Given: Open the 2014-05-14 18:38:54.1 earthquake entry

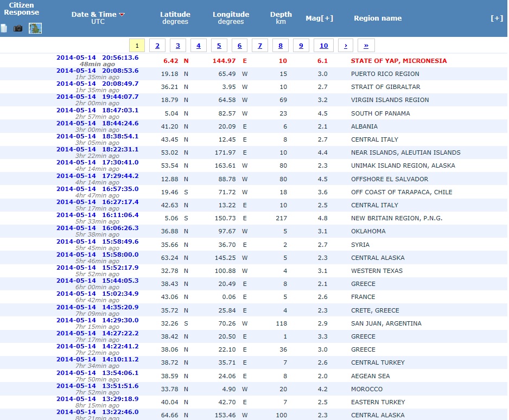Looking at the screenshot, I should (97, 136).
